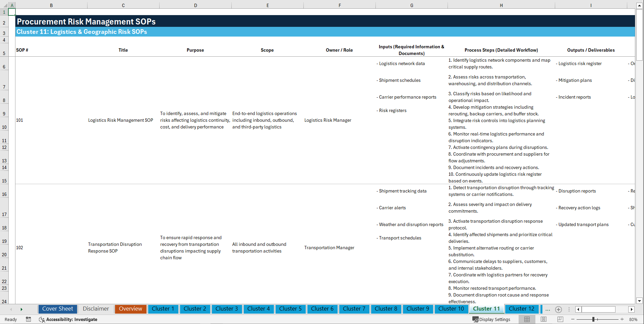Switch to Cluster 4 sheet
Image resolution: width=644 pixels, height=324 pixels.
click(x=258, y=309)
